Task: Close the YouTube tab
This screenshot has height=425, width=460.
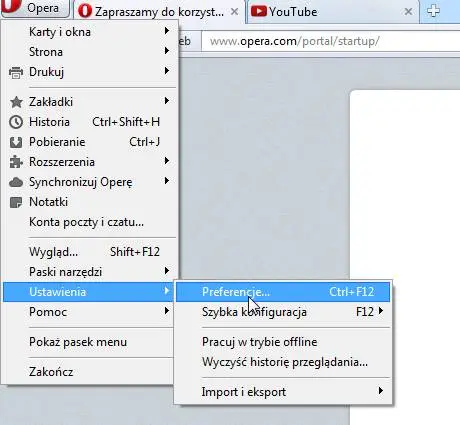Action: point(408,12)
